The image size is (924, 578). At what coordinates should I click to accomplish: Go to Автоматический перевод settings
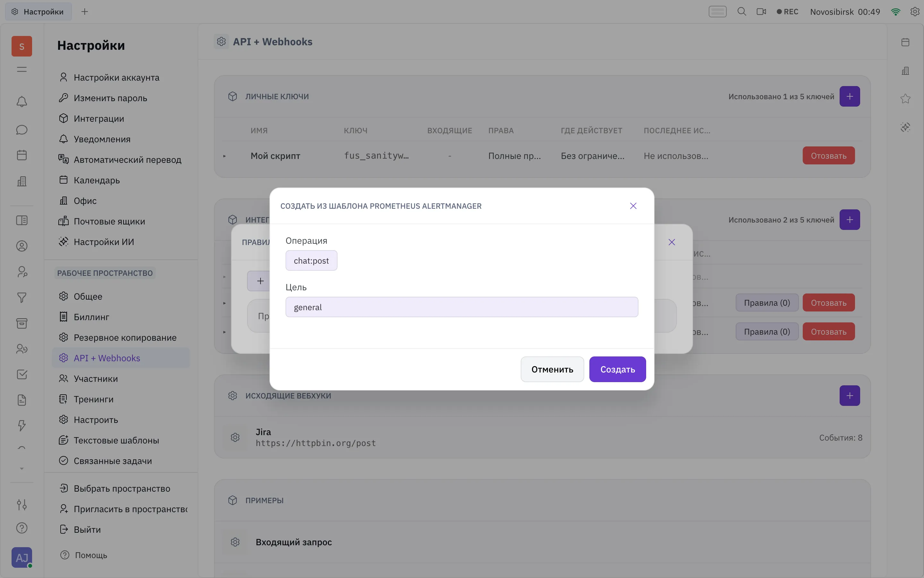click(x=121, y=160)
